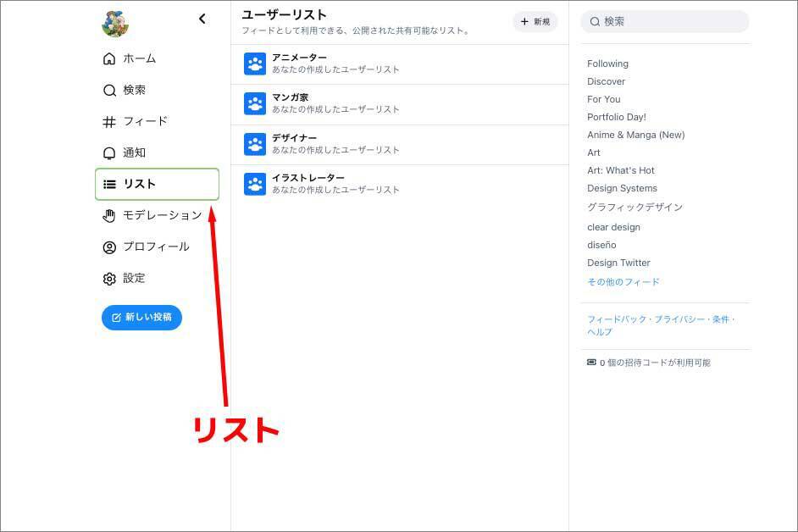Image resolution: width=798 pixels, height=532 pixels.
Task: Select the デザイナー user list
Action: pos(294,138)
